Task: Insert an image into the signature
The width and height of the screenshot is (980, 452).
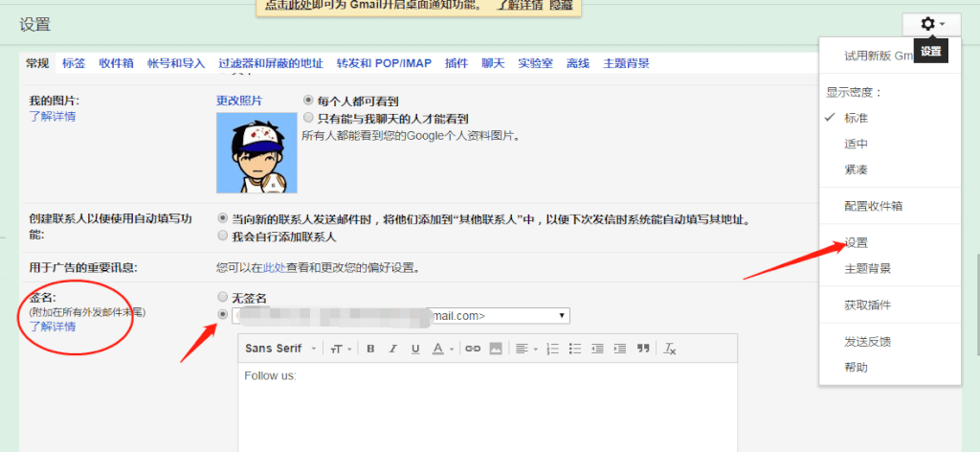Action: (495, 349)
